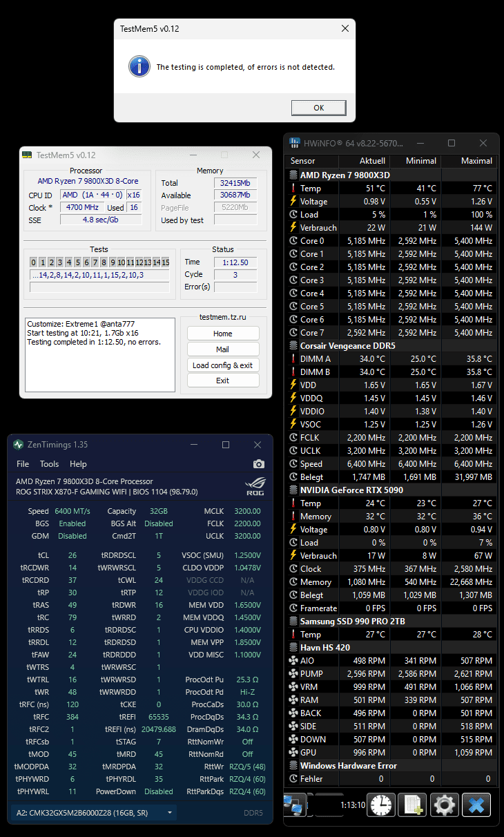Image resolution: width=504 pixels, height=837 pixels.
Task: Click the Time 1:12.50 status field
Action: click(x=235, y=262)
